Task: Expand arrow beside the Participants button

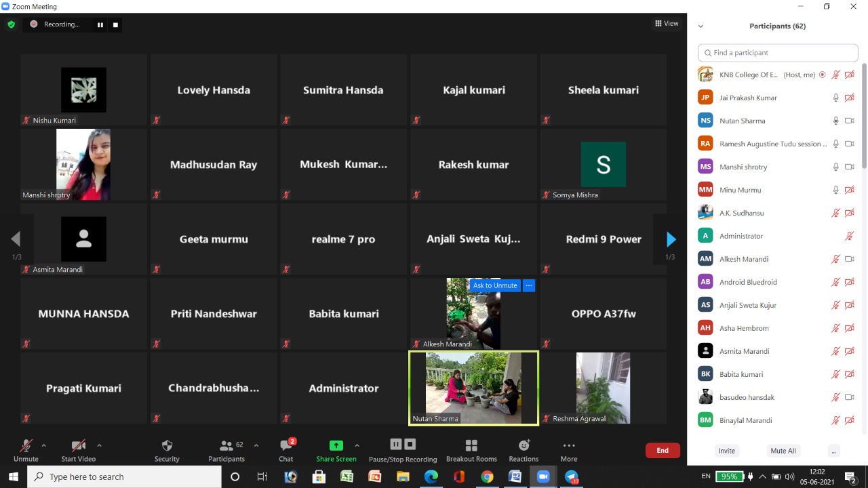Action: pos(256,445)
